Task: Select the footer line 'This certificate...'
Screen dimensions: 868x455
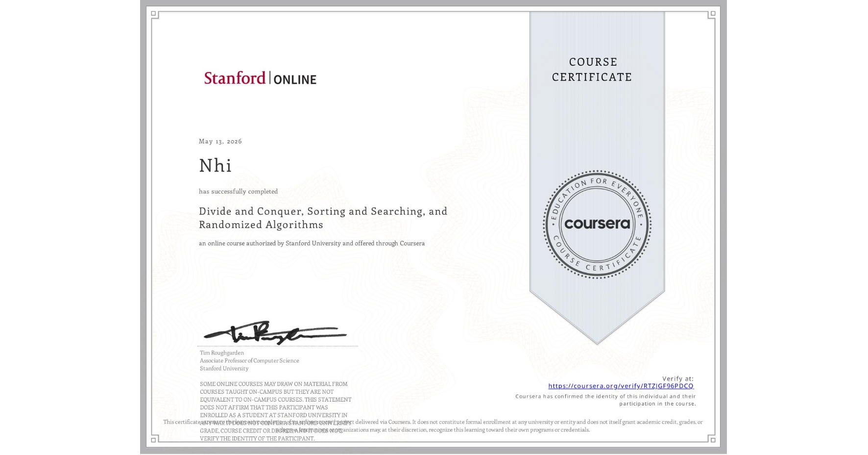Action: (433, 426)
